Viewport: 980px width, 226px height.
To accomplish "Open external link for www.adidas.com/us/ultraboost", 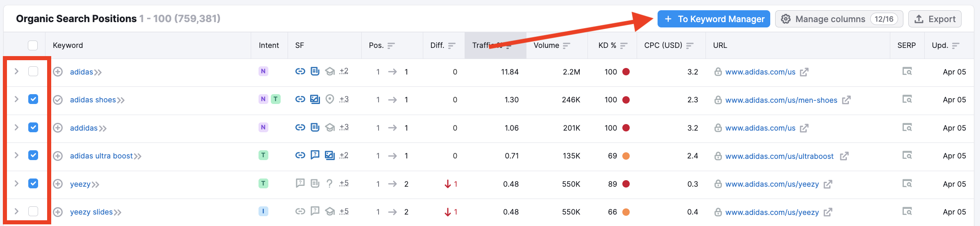I will click(x=844, y=156).
